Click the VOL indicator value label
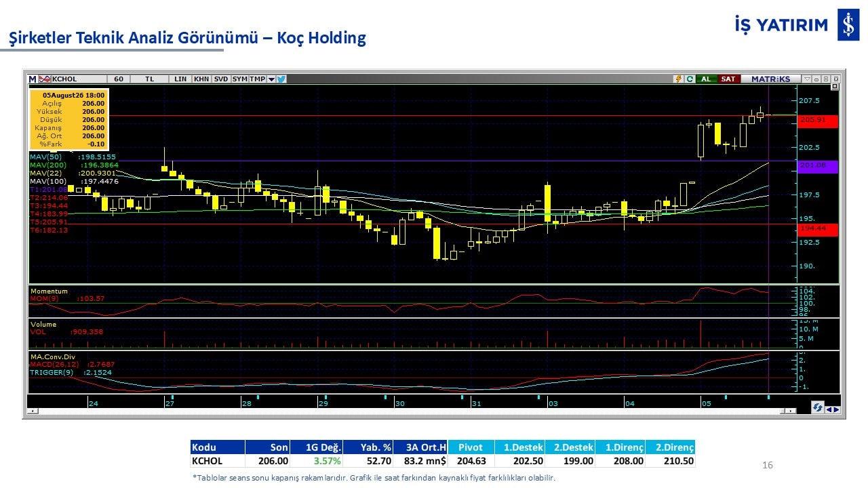 pyautogui.click(x=66, y=332)
